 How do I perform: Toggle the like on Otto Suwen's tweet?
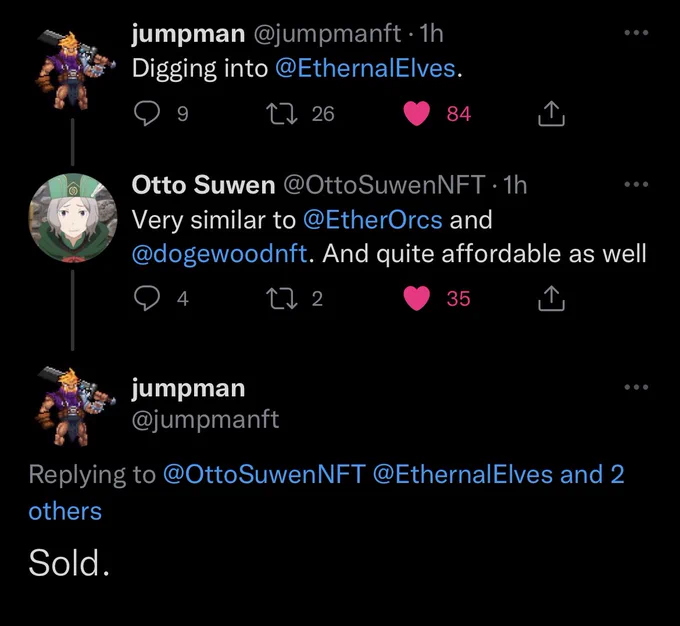(417, 298)
